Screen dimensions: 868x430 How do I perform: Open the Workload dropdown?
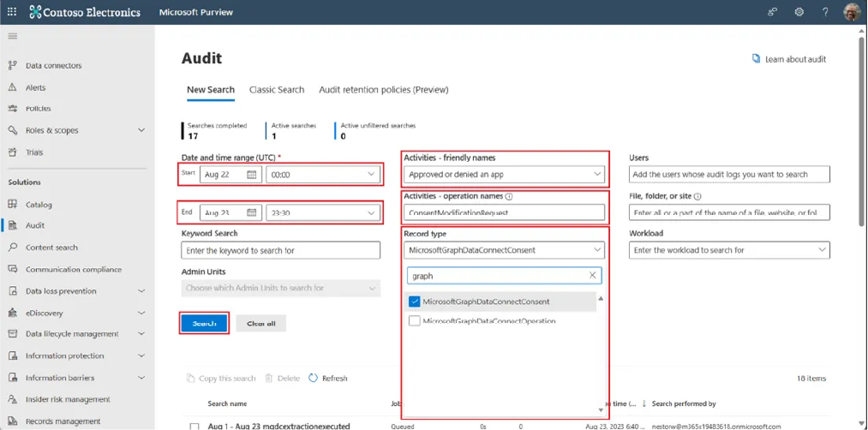tap(729, 250)
